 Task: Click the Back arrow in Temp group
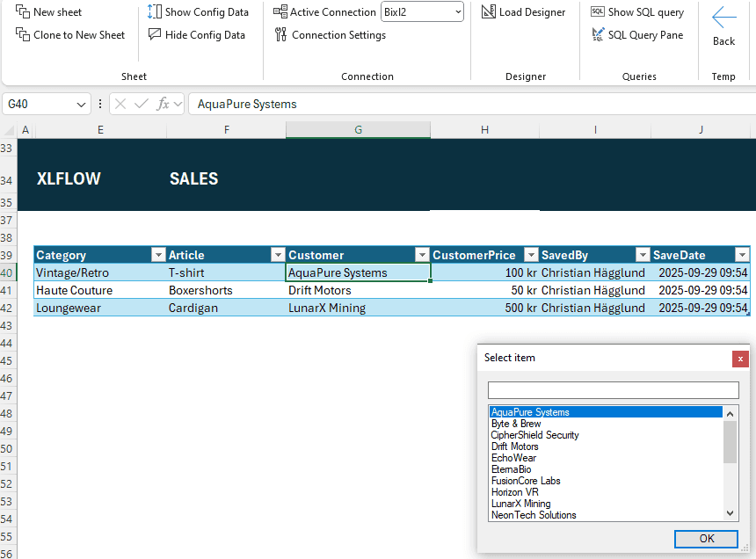coord(723,18)
